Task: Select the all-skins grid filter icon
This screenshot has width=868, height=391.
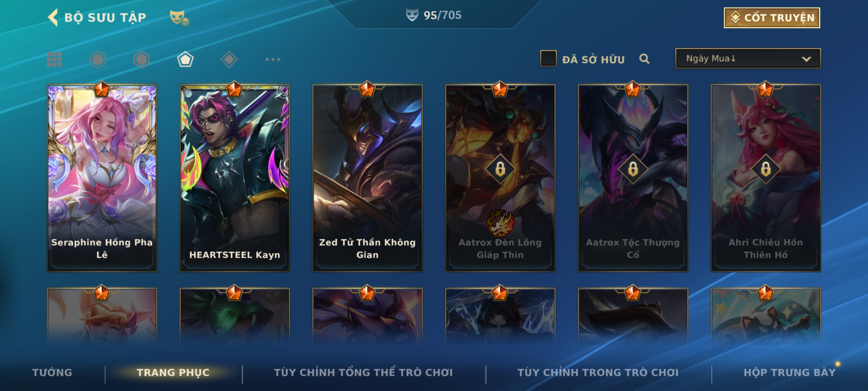Action: [x=54, y=59]
